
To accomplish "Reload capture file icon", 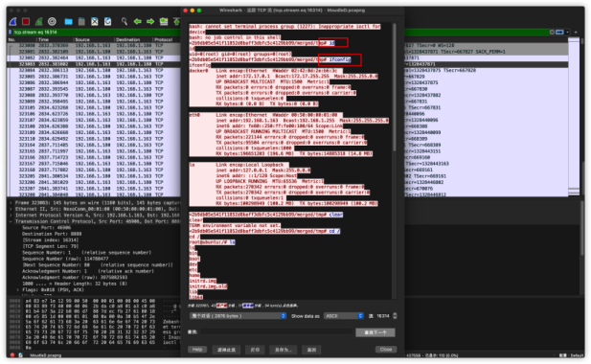I will 108,21.
